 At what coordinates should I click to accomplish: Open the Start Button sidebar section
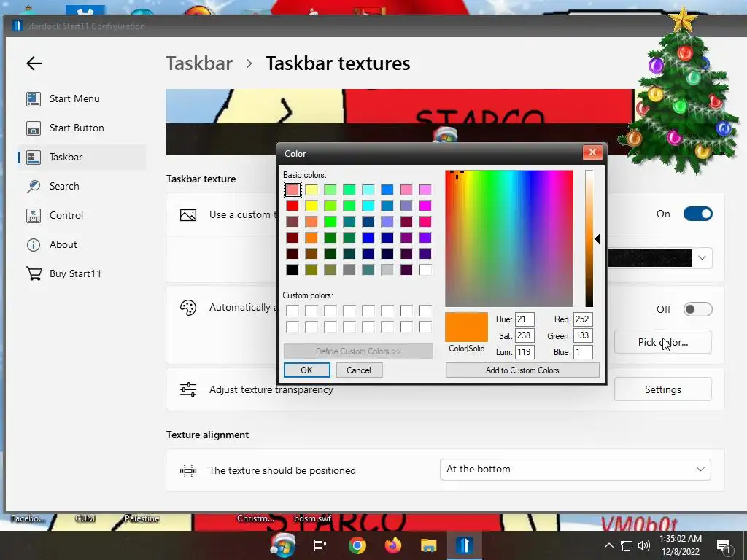[x=81, y=128]
